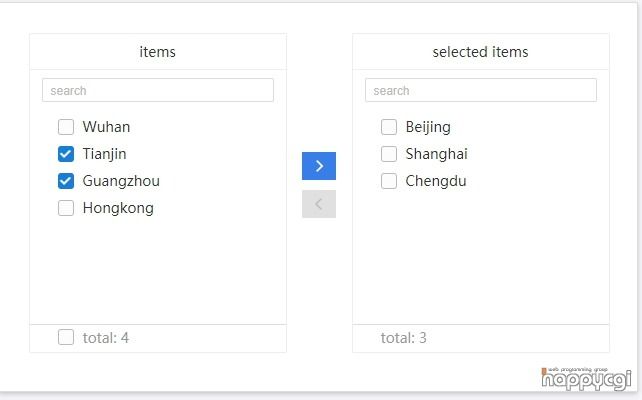Viewport: 642px width, 400px height.
Task: Focus the selected items search field
Action: click(x=481, y=90)
